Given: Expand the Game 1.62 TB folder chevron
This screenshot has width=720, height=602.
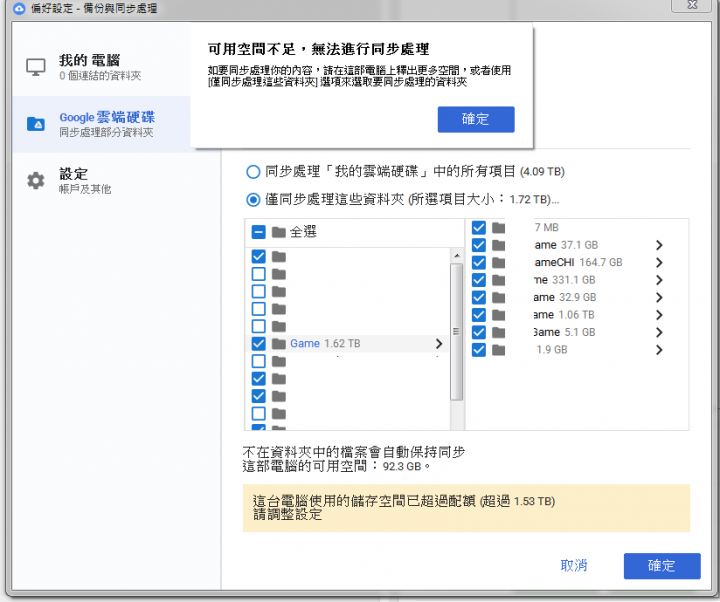Looking at the screenshot, I should 439,343.
